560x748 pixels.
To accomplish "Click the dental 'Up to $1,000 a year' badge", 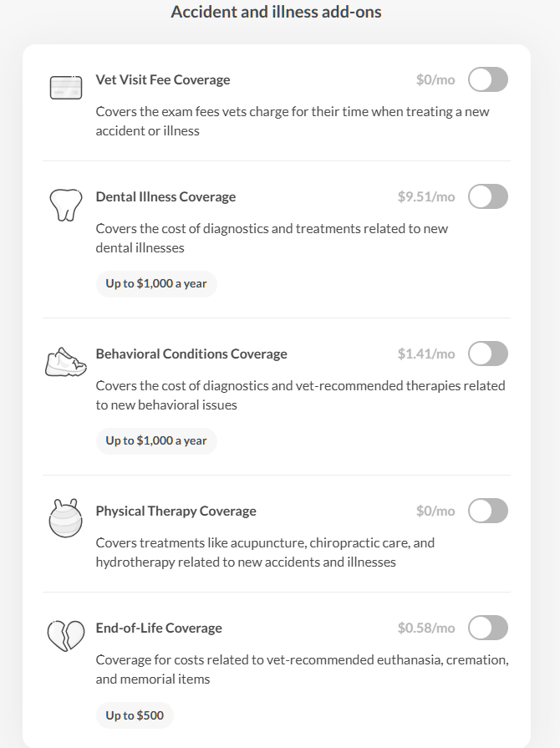I will (x=156, y=284).
